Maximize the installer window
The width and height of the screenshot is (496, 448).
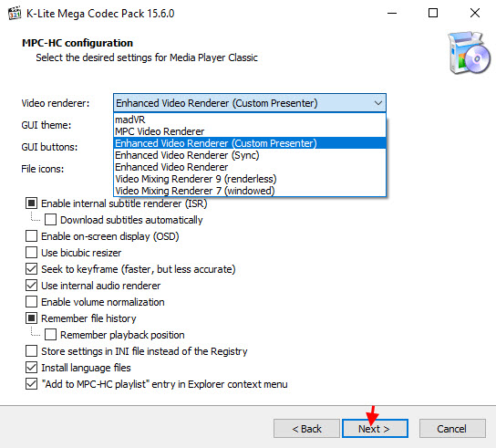coord(433,14)
